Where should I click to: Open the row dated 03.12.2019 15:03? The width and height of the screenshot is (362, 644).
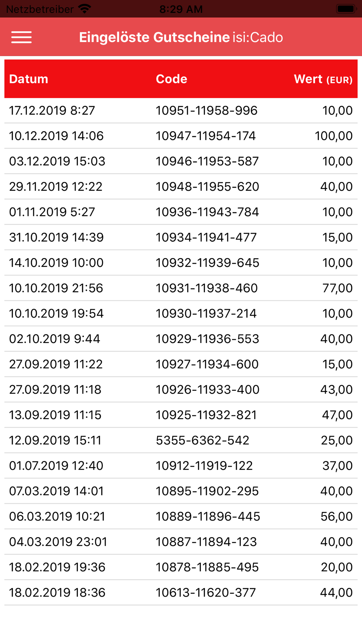[x=181, y=161]
